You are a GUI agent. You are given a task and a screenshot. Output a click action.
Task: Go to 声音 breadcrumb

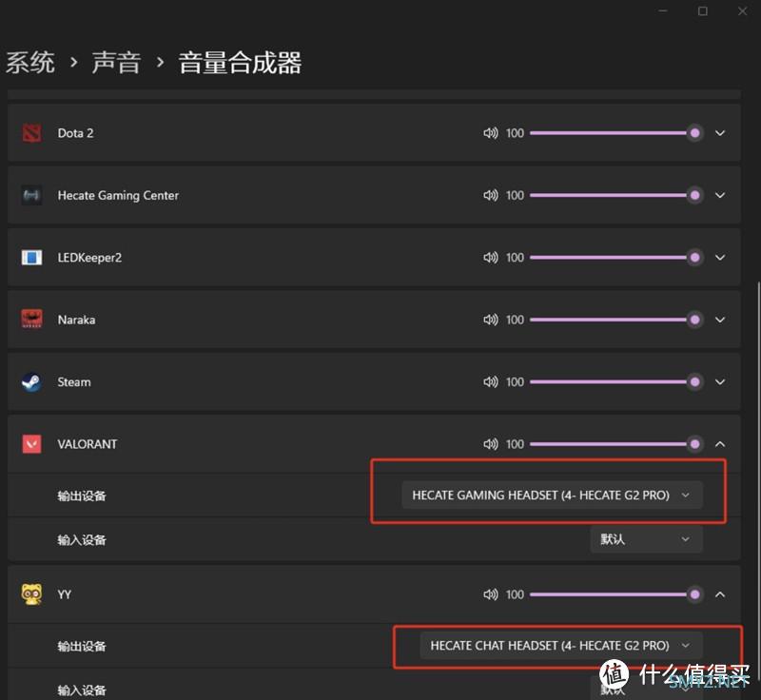(x=116, y=63)
